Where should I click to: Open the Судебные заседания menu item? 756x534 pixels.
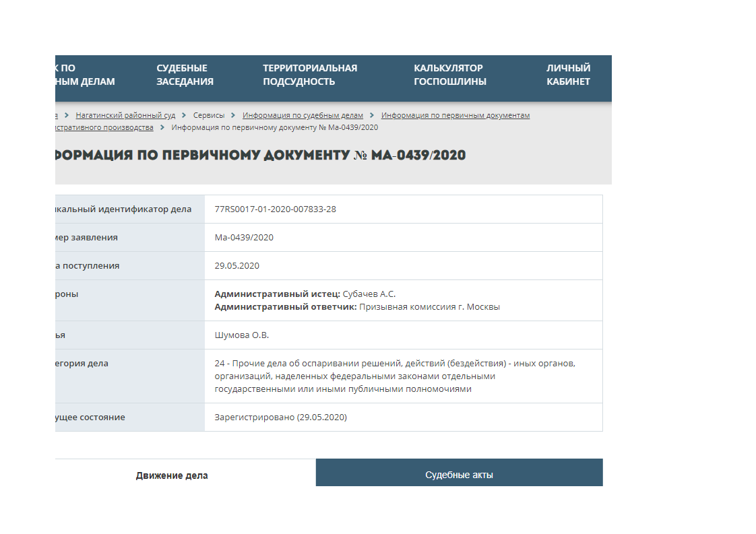(x=185, y=75)
